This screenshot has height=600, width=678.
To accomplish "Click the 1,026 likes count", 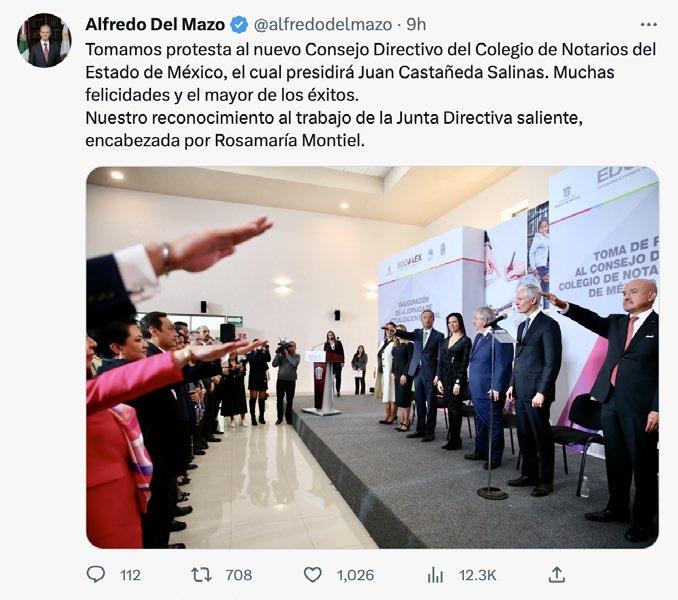I will (355, 575).
